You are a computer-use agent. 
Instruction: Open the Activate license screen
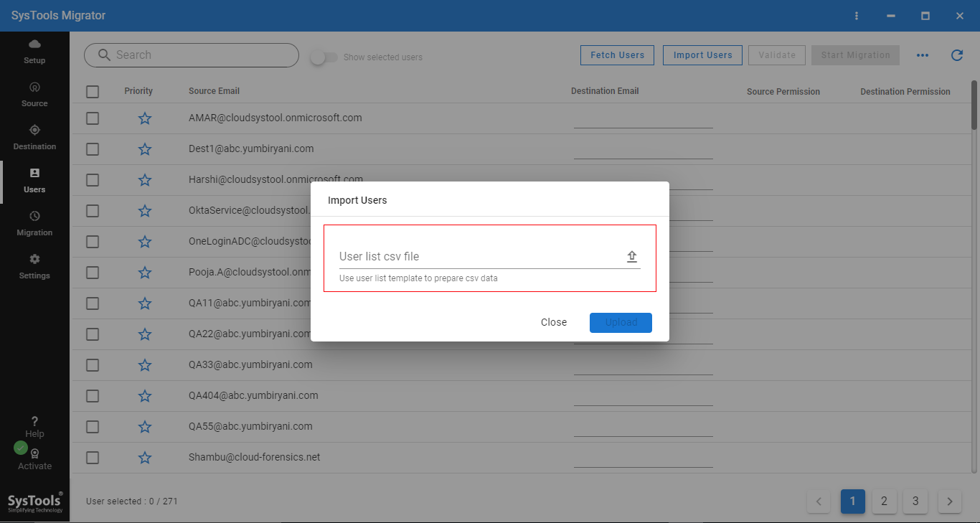point(34,457)
